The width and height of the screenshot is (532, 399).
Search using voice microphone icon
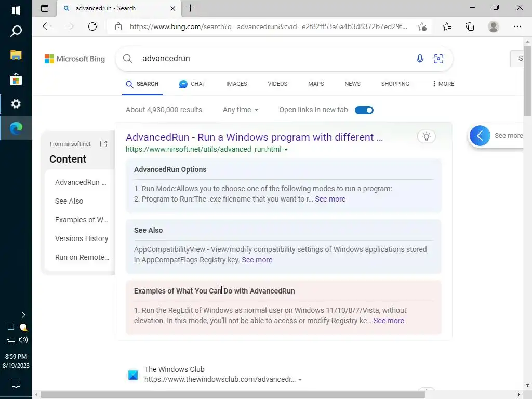pyautogui.click(x=420, y=59)
